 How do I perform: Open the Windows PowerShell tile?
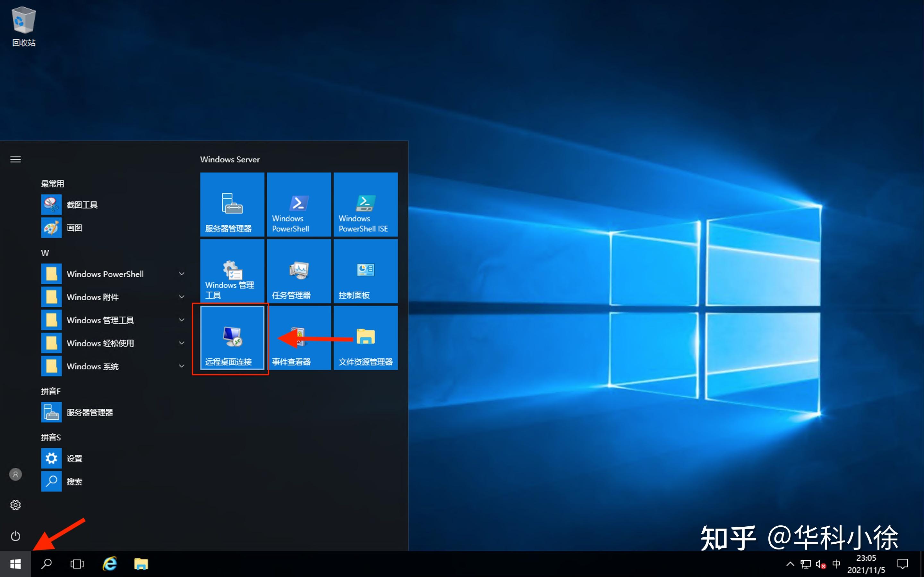[x=299, y=205]
